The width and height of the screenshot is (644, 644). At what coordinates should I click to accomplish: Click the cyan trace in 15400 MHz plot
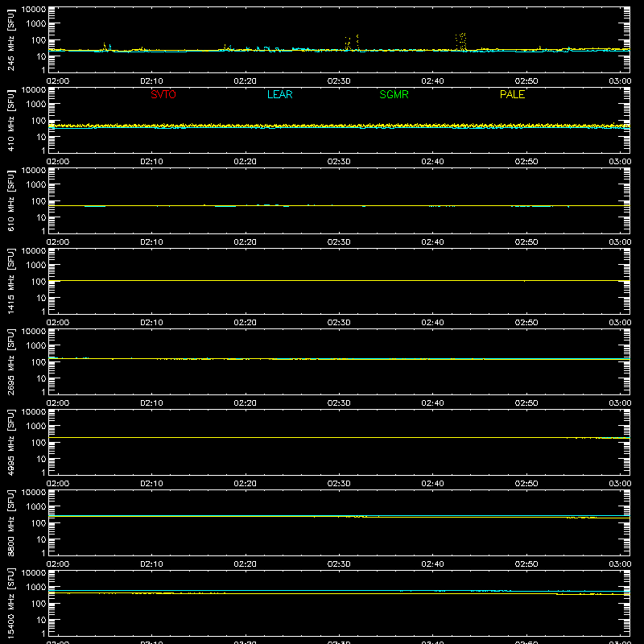[x=339, y=591]
